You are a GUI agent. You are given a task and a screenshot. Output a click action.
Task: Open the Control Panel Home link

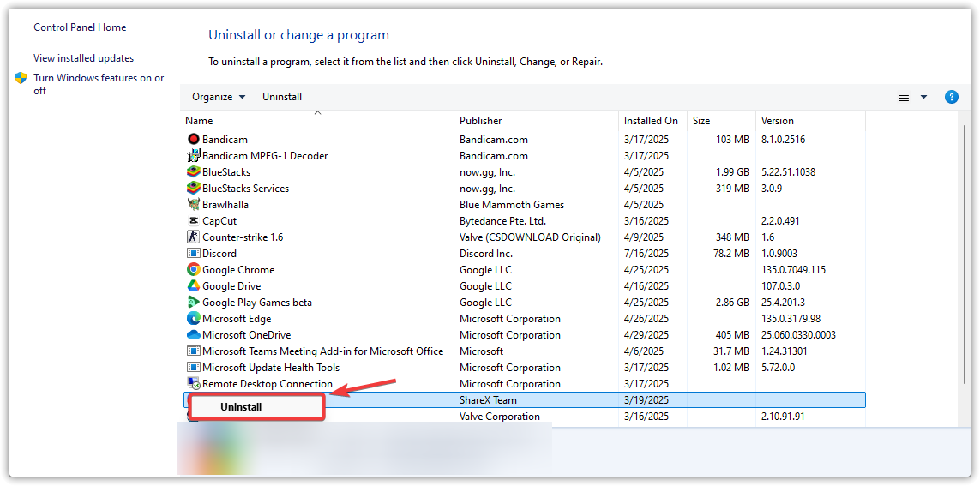coord(80,27)
